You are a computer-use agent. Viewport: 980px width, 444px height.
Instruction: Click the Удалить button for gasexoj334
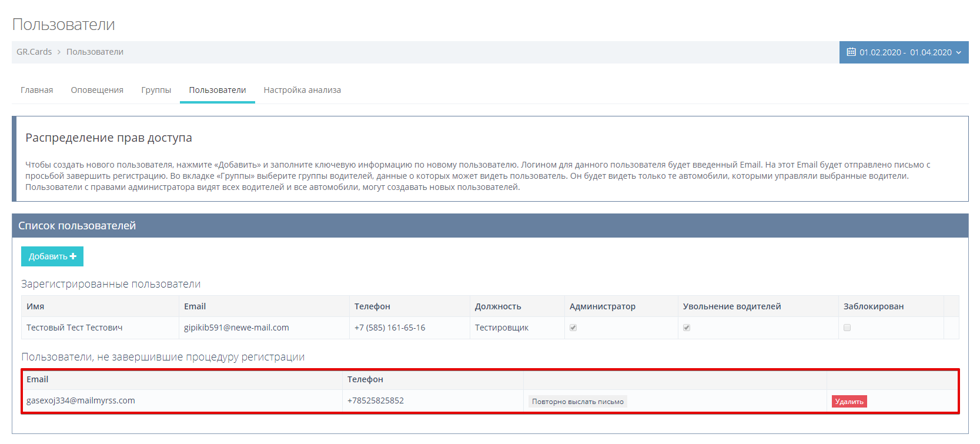point(849,402)
